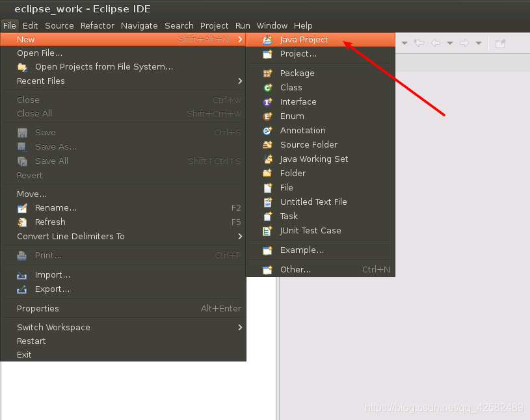Click the Example... wizard icon
The height and width of the screenshot is (420, 530).
267,250
